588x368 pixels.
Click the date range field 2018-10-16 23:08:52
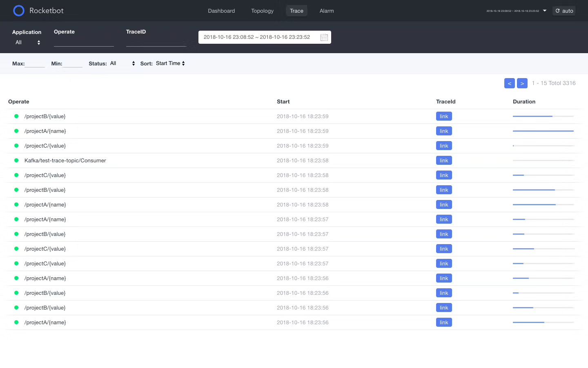tap(265, 37)
